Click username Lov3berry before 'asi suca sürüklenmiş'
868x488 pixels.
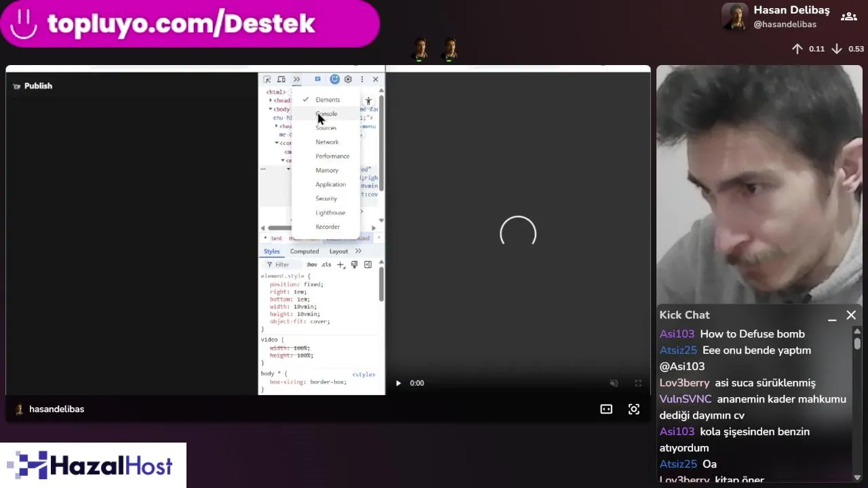click(x=684, y=383)
